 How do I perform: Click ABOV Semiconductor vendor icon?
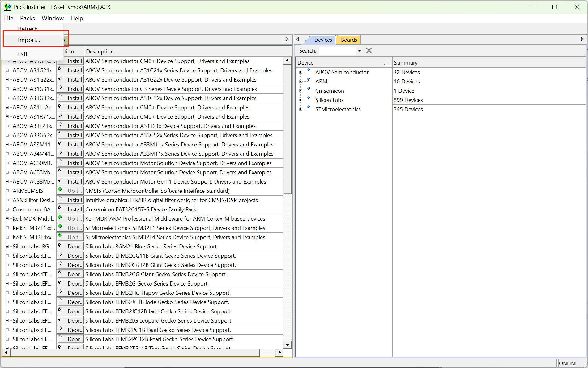(308, 70)
